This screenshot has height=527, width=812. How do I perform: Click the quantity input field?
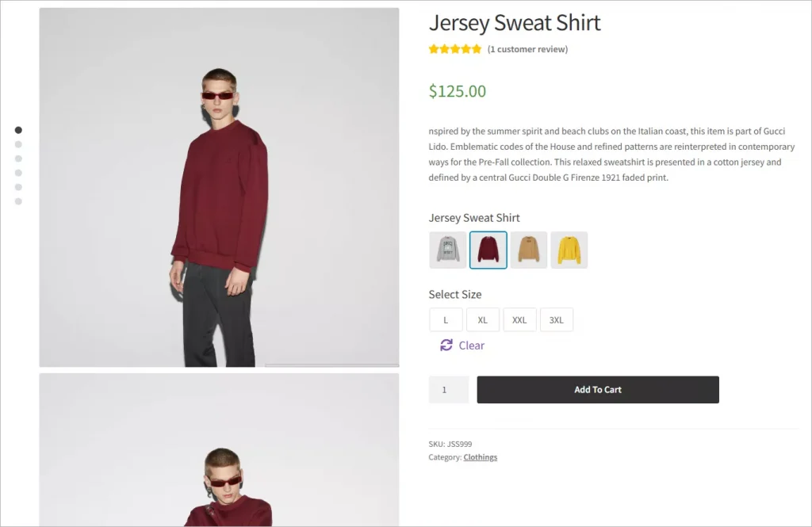coord(448,389)
